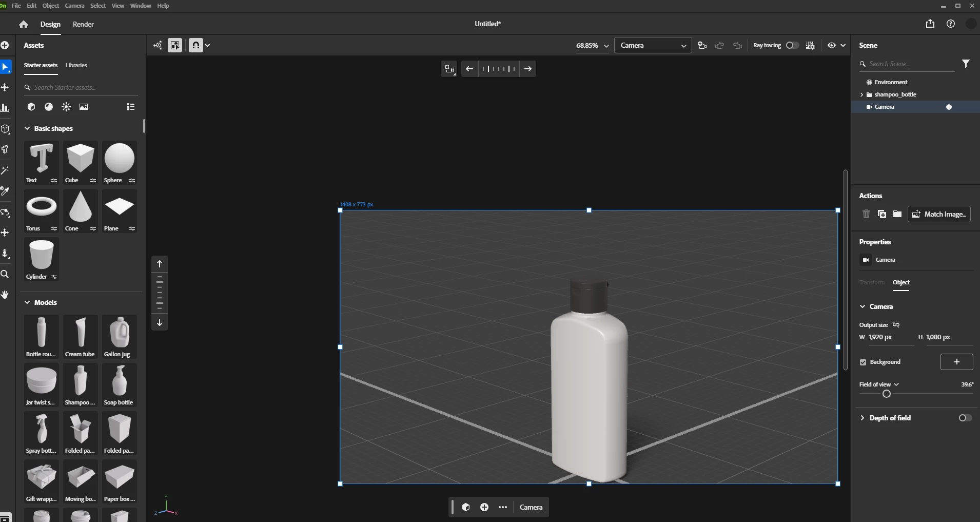
Task: Click the horizontal camera tick slider
Action: [x=498, y=69]
